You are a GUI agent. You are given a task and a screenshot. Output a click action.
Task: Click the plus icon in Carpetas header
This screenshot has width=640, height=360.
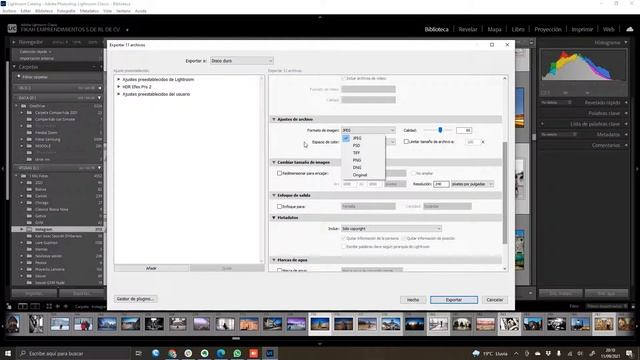click(x=100, y=67)
